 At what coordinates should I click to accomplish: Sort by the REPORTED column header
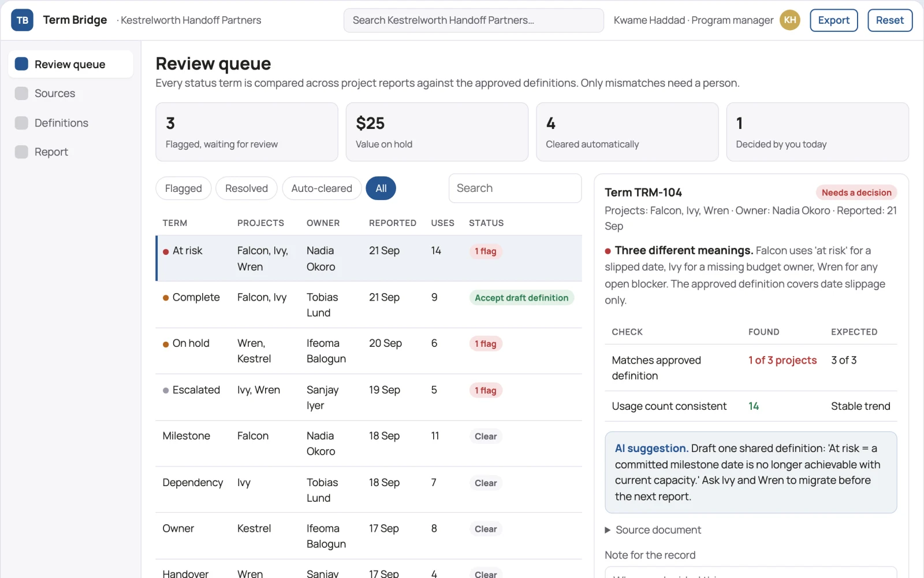point(393,223)
